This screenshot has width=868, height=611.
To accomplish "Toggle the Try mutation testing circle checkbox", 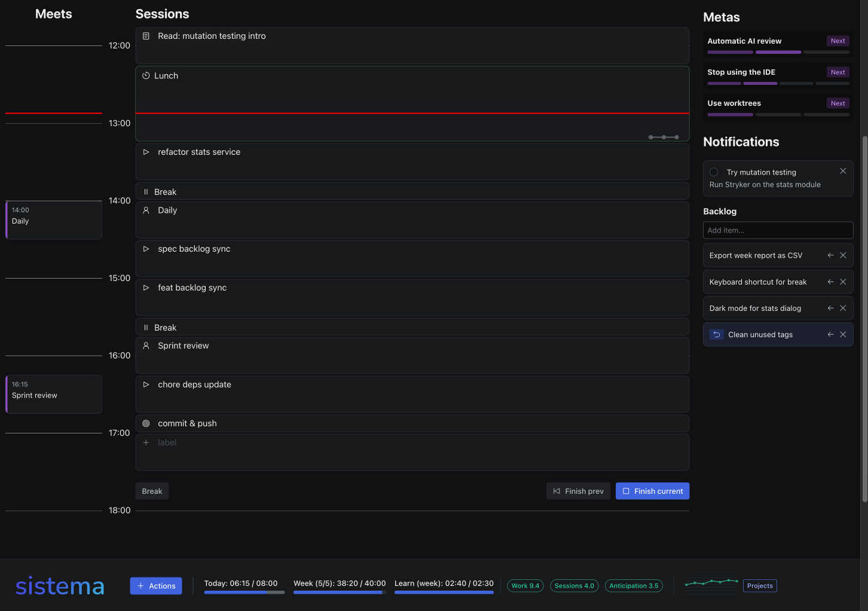I will [x=714, y=172].
